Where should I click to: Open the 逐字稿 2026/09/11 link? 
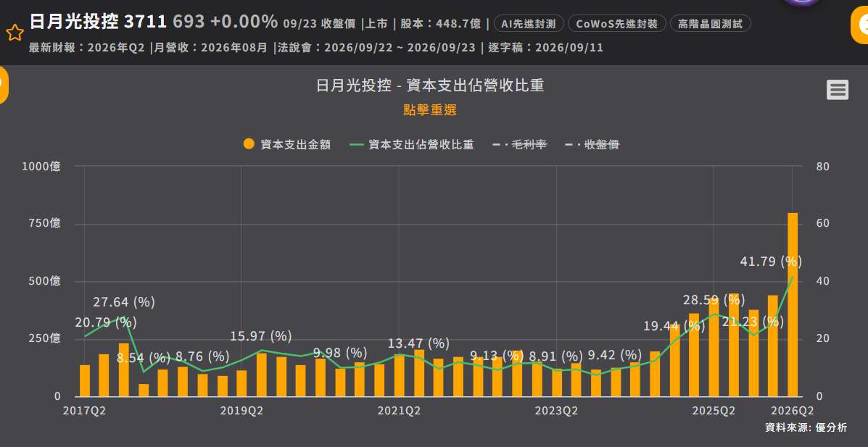point(546,48)
